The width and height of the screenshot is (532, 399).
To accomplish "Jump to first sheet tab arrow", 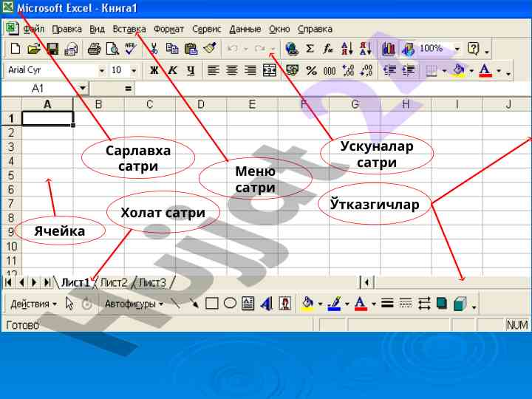I will pos(8,282).
